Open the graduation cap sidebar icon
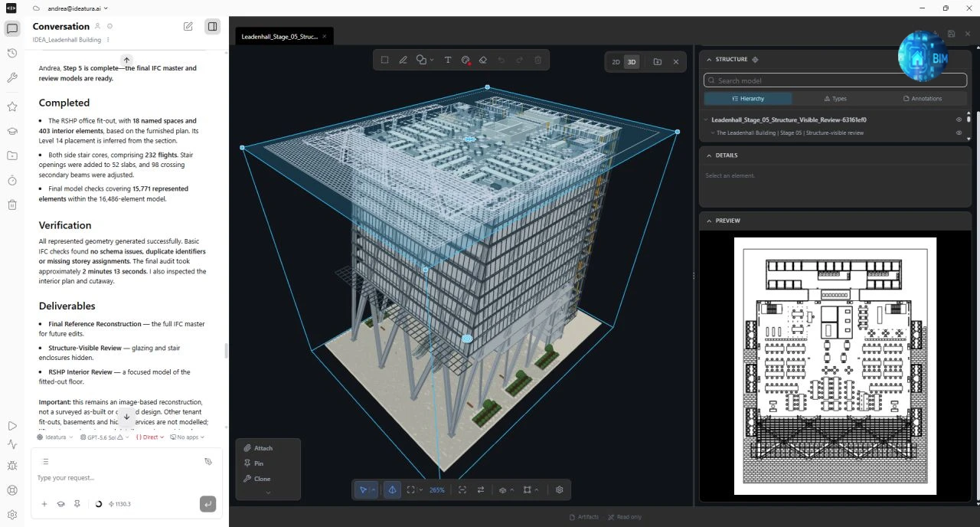Viewport: 980px width, 527px height. (x=12, y=131)
